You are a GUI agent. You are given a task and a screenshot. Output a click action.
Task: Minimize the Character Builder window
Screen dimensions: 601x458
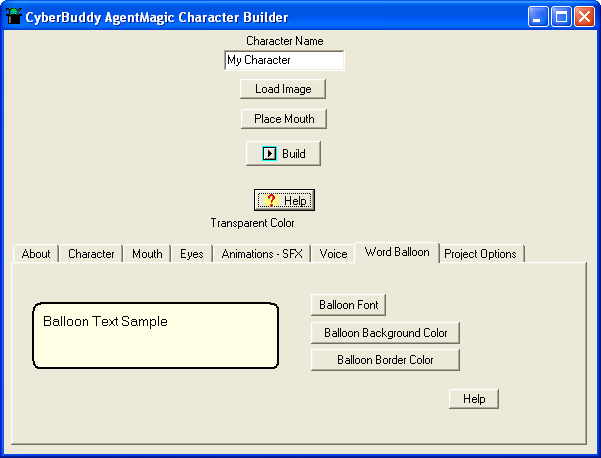[x=538, y=16]
